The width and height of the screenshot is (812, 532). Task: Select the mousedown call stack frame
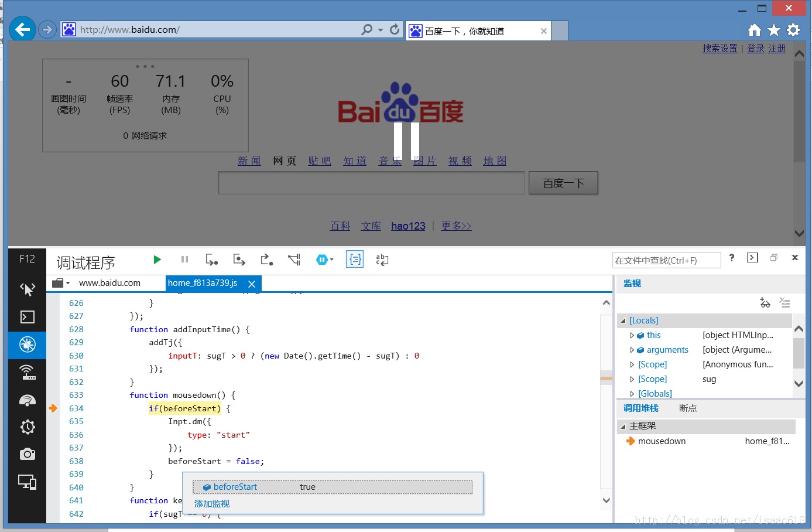coord(706,441)
